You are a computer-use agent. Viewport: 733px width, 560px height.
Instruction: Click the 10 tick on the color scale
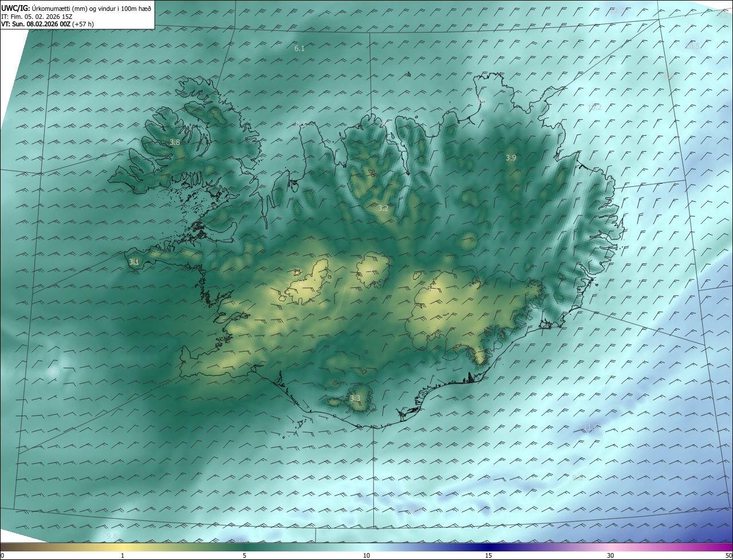click(x=366, y=555)
